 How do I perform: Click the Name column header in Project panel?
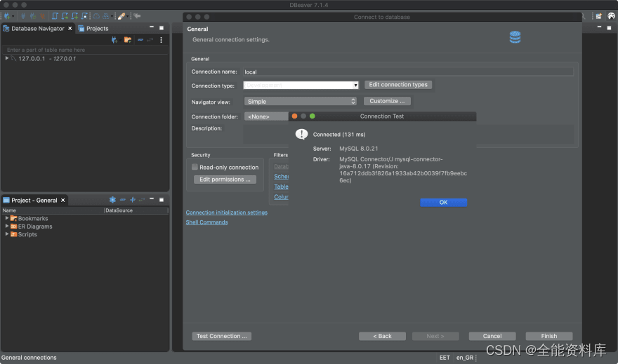pyautogui.click(x=53, y=210)
